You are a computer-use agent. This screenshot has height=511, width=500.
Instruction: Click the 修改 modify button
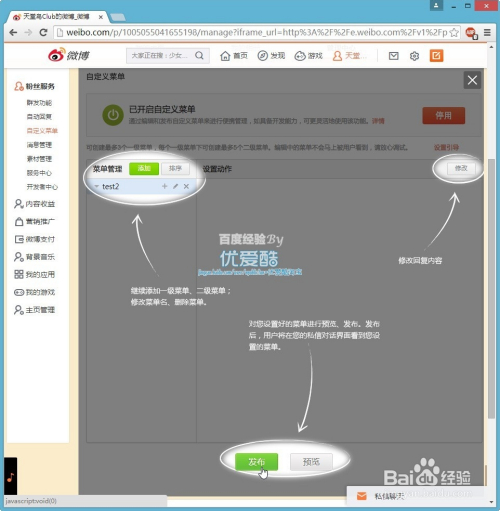pos(461,168)
